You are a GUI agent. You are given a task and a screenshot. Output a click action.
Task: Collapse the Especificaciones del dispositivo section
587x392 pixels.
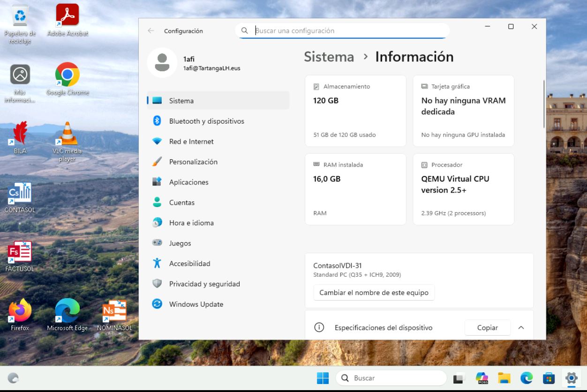(x=521, y=328)
